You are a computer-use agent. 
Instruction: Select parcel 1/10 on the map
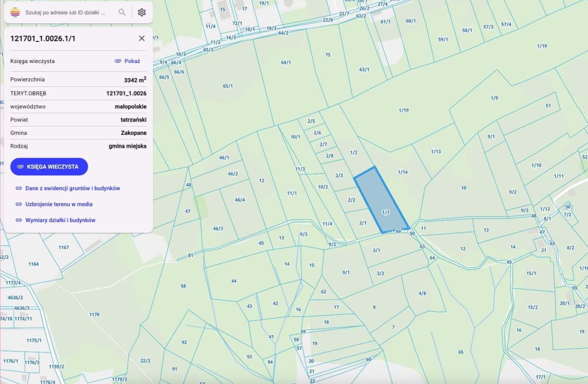(536, 165)
